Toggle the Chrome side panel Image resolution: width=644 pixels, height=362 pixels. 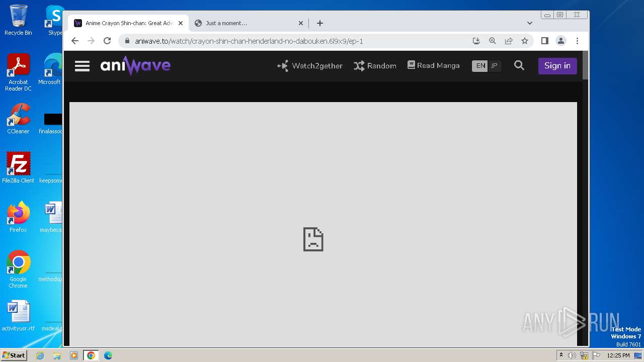pyautogui.click(x=544, y=41)
